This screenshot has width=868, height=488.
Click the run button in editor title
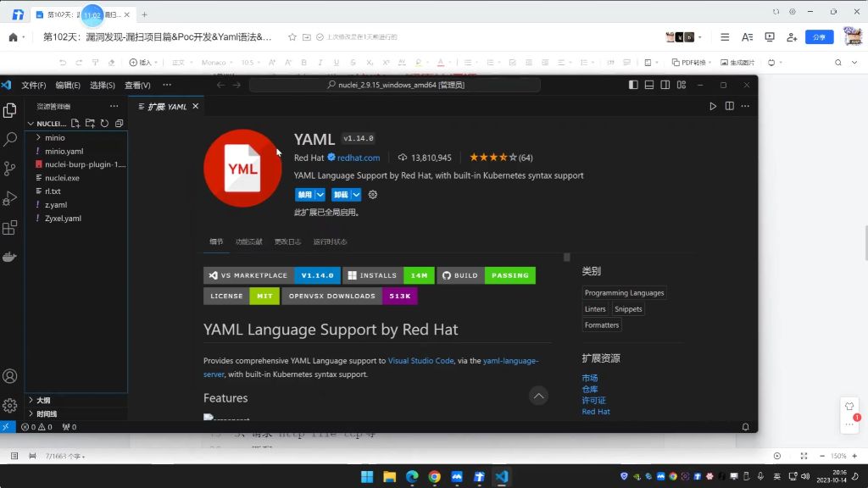click(713, 106)
